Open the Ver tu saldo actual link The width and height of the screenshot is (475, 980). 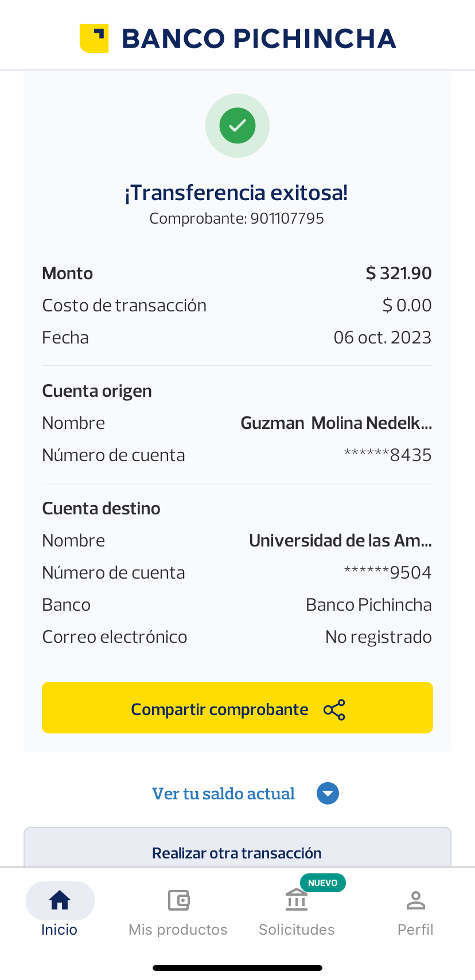tap(223, 794)
